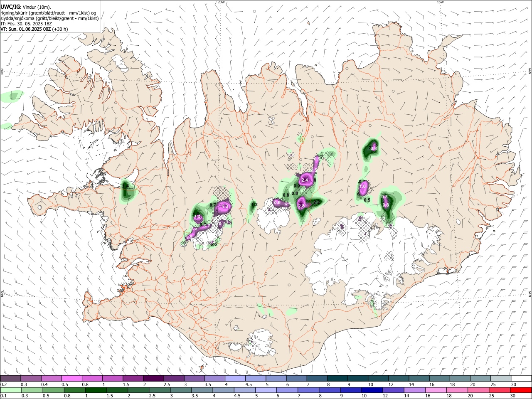Click the '2.8' precipitation value on the map
This screenshot has height=399, width=532.
[x=302, y=205]
